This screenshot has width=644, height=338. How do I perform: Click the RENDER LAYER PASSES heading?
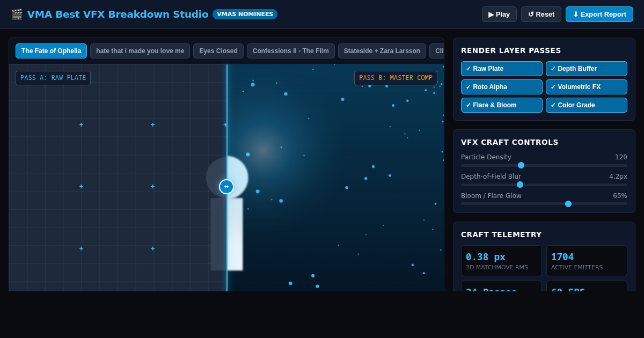[x=511, y=50]
